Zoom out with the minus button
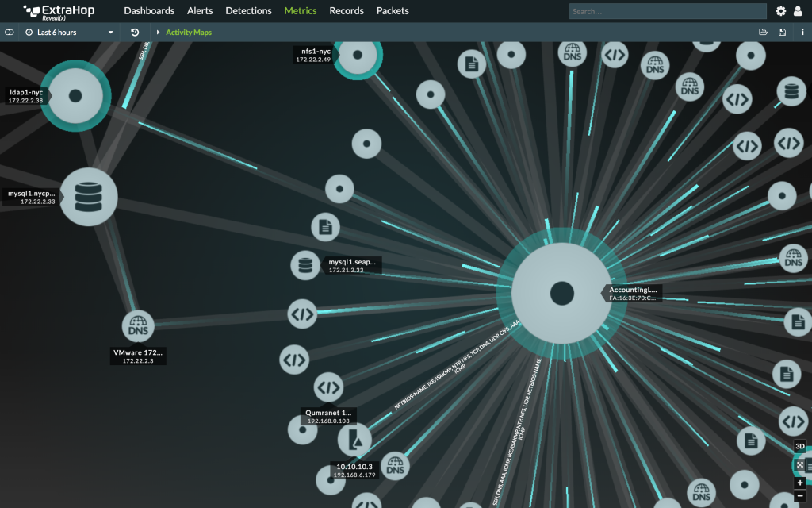The image size is (812, 508). 799,495
